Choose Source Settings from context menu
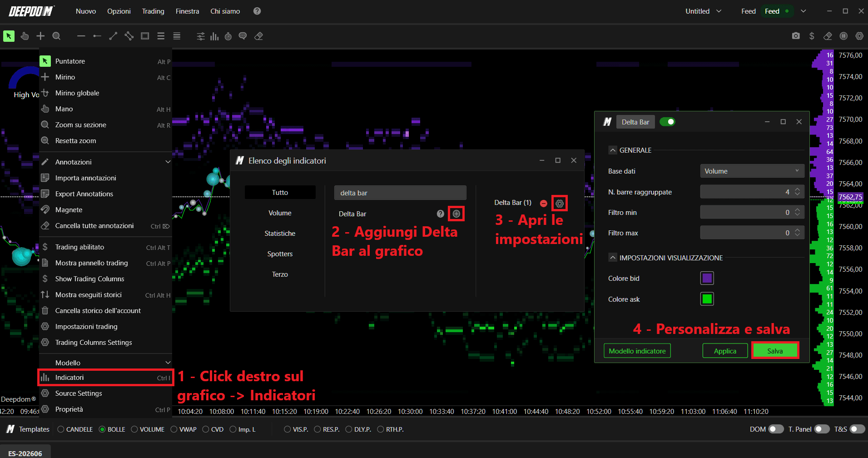This screenshot has width=868, height=458. point(105,393)
